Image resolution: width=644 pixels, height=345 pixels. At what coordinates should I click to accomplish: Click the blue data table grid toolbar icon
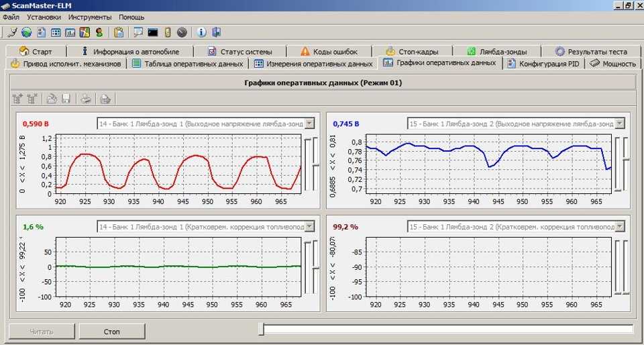(56, 32)
